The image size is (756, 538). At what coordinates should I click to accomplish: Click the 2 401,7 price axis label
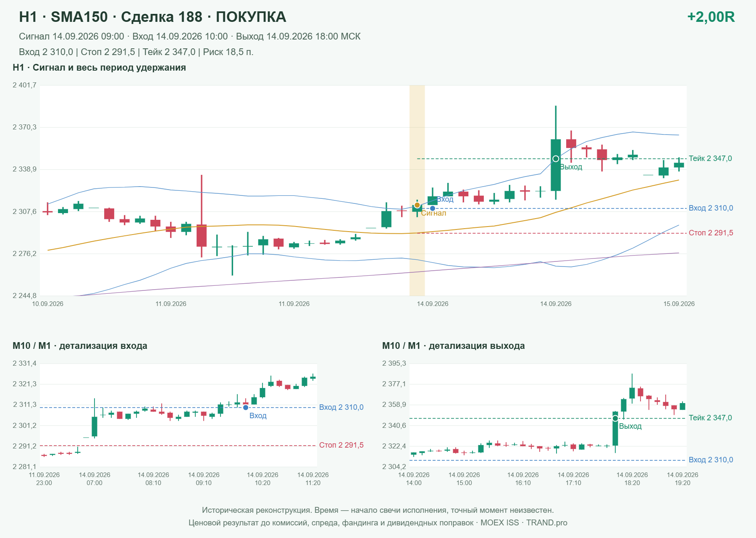[x=24, y=85]
